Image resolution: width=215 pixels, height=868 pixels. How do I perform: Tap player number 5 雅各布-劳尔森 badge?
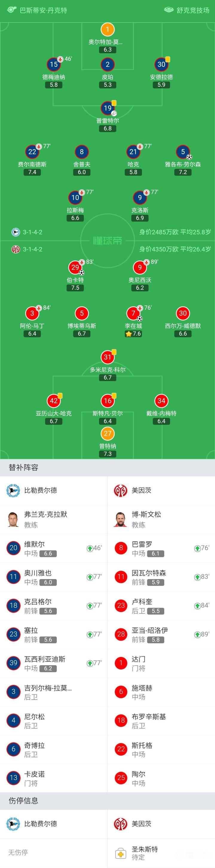(x=183, y=152)
